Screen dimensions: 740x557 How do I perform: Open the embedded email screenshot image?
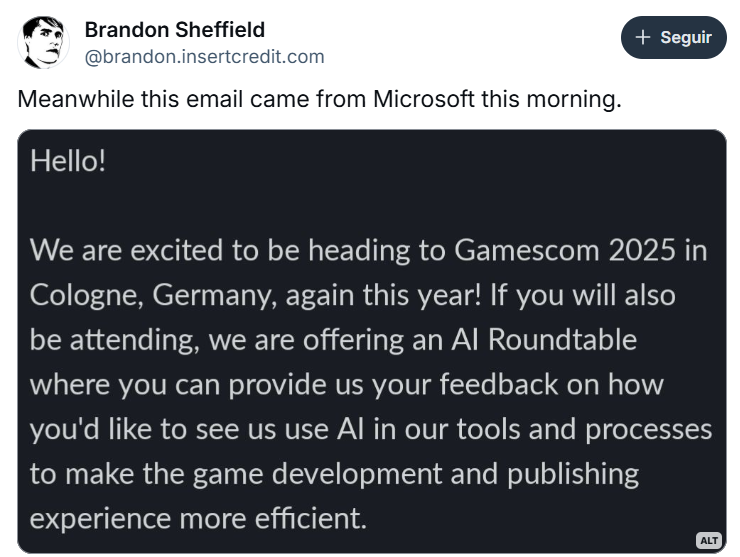[371, 340]
